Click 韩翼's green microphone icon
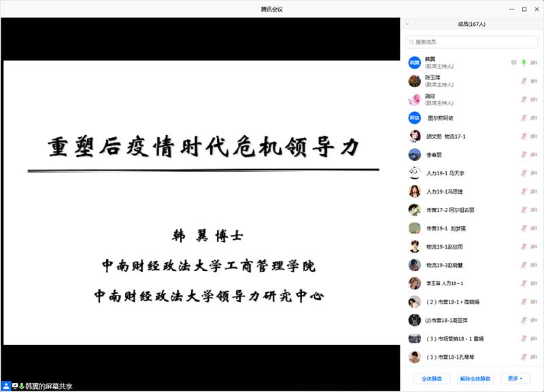Image resolution: width=544 pixels, height=392 pixels. [x=524, y=63]
